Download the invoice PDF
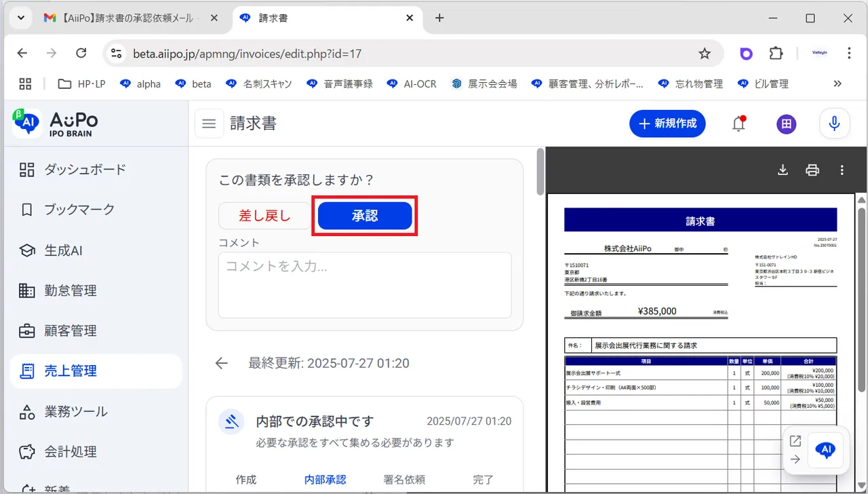868x494 pixels. [x=783, y=170]
